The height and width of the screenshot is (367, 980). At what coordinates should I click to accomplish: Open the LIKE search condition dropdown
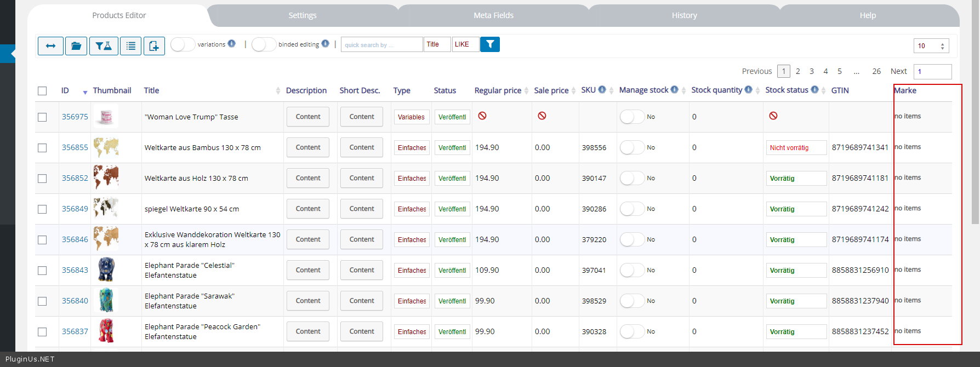coord(465,44)
